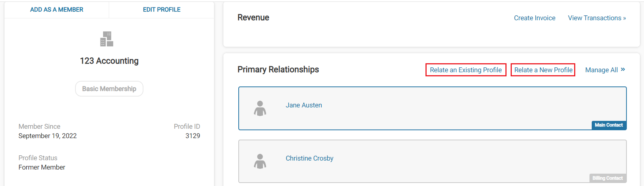Click the Create Invoice link
The image size is (644, 186).
tap(535, 18)
